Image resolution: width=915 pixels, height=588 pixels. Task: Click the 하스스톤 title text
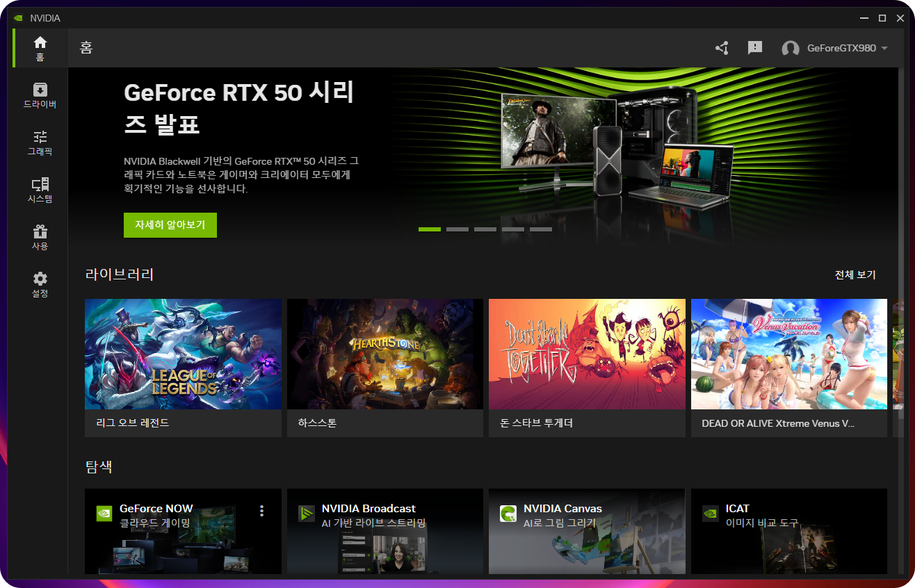317,423
